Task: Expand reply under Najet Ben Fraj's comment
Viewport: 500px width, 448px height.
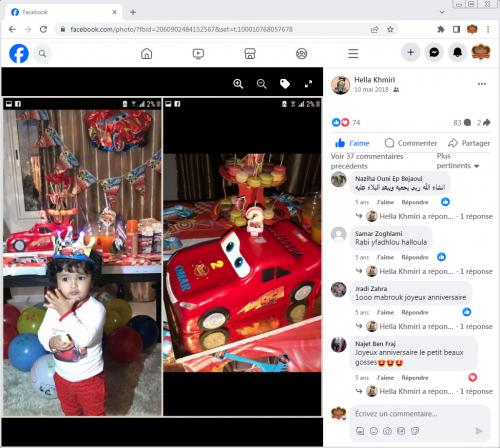Action: click(x=423, y=391)
